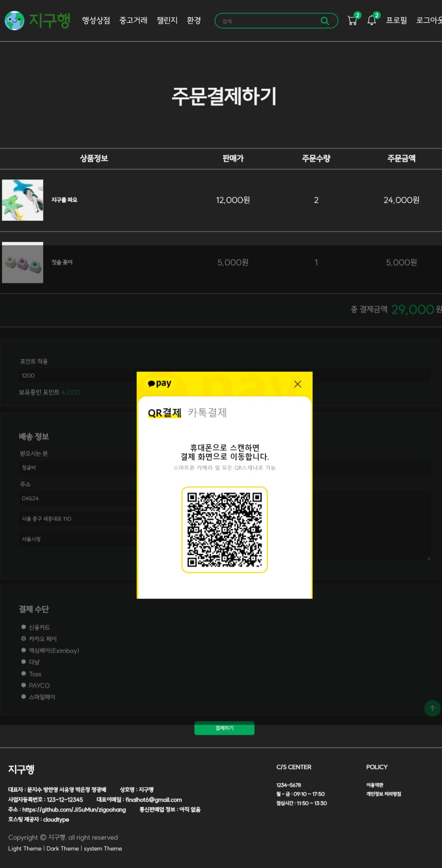Open the shopping cart icon
This screenshot has width=442, height=868.
(352, 21)
